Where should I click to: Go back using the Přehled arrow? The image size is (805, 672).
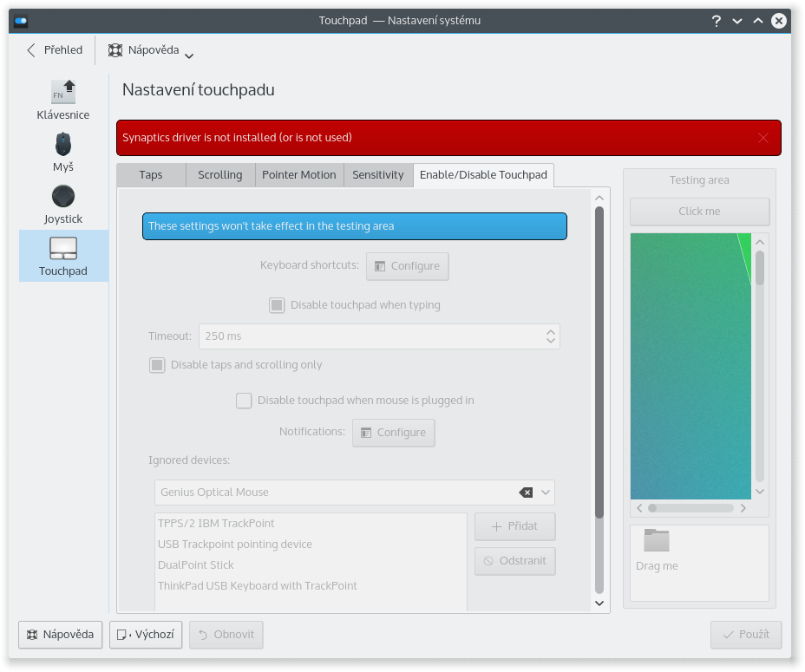[x=32, y=50]
